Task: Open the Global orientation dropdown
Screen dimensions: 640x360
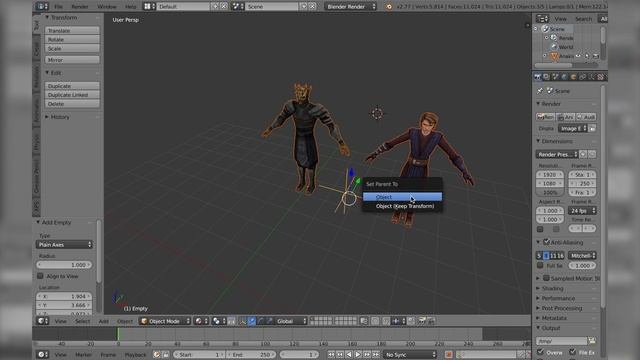Action: point(291,321)
